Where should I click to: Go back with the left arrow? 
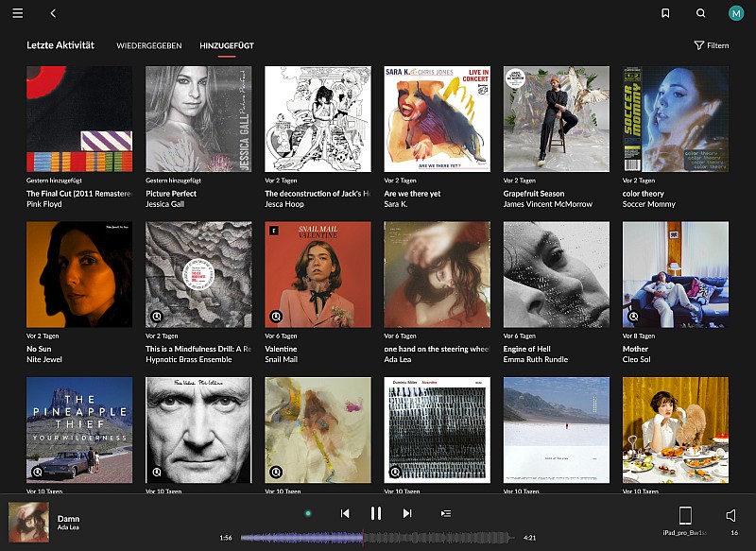[x=53, y=13]
